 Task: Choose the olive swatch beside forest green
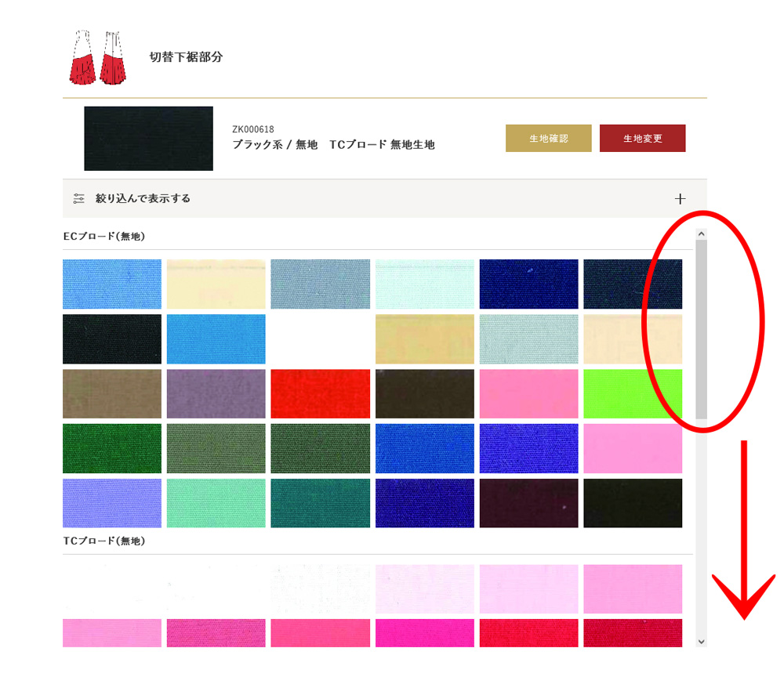[x=216, y=448]
